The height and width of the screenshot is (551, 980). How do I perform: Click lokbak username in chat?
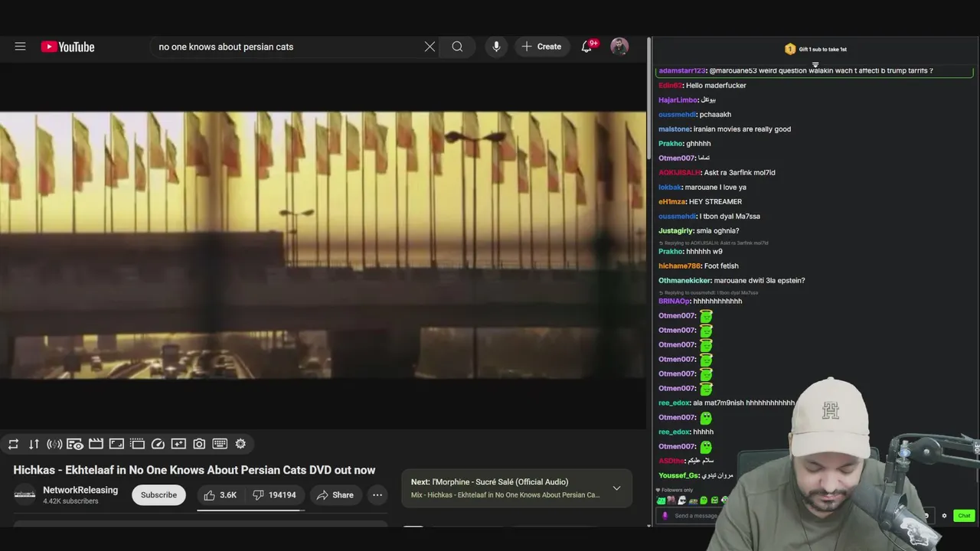pos(669,187)
